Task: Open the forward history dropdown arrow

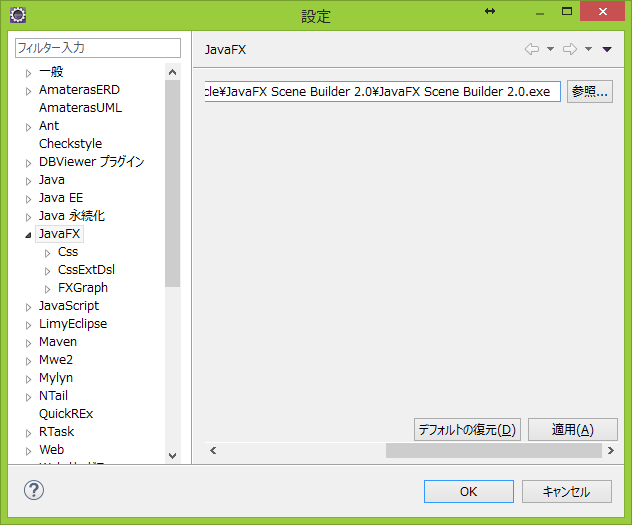Action: coord(588,49)
